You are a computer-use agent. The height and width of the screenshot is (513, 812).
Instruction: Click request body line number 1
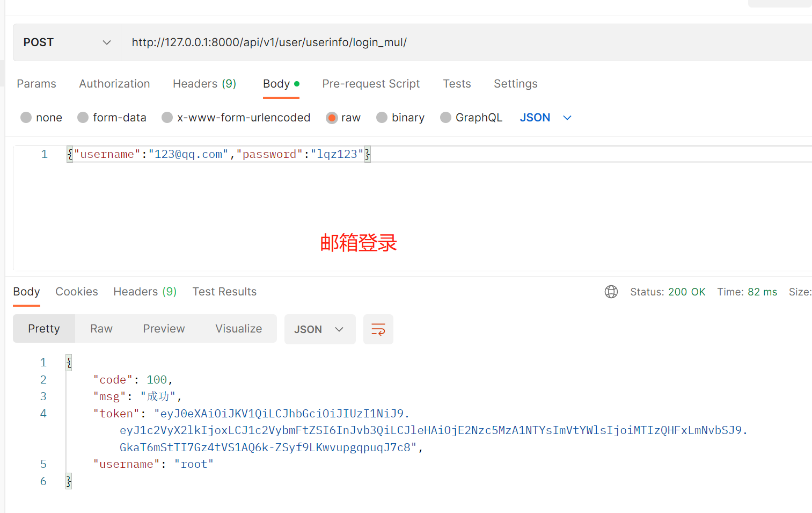coord(45,154)
